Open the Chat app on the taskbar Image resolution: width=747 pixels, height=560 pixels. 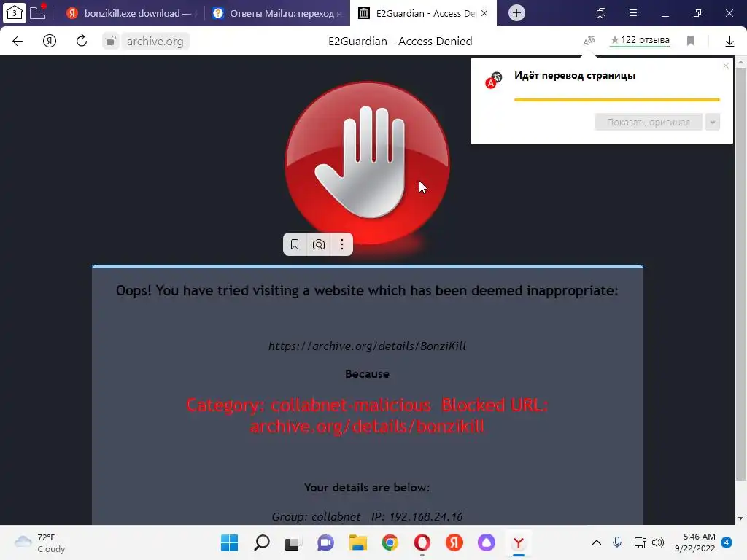point(325,542)
